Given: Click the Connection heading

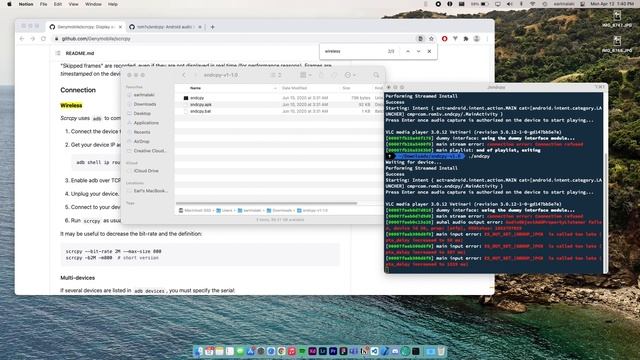Looking at the screenshot, I should 78,90.
